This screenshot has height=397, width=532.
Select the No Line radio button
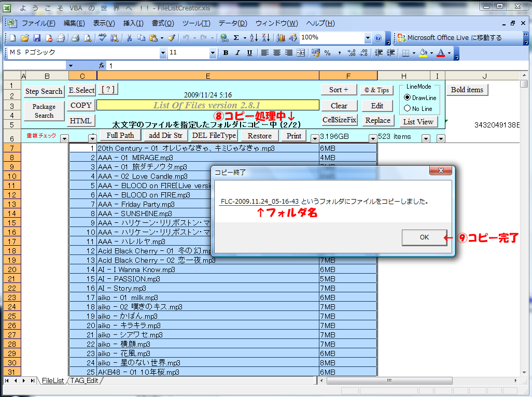408,108
